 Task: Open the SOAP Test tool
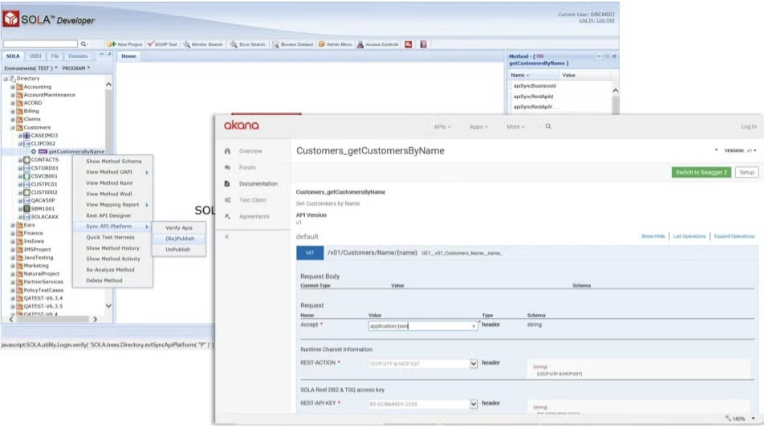[162, 44]
